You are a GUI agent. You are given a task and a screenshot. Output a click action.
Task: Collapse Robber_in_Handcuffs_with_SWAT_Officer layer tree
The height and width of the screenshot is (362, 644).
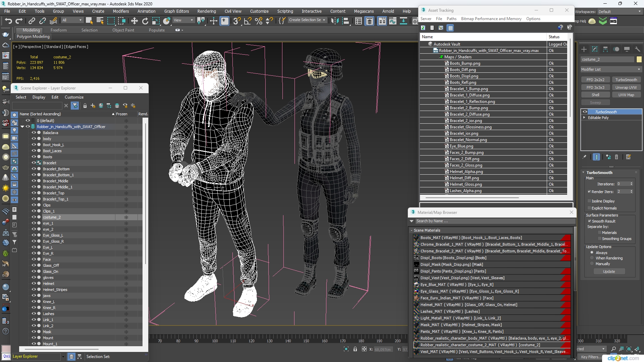tap(22, 127)
